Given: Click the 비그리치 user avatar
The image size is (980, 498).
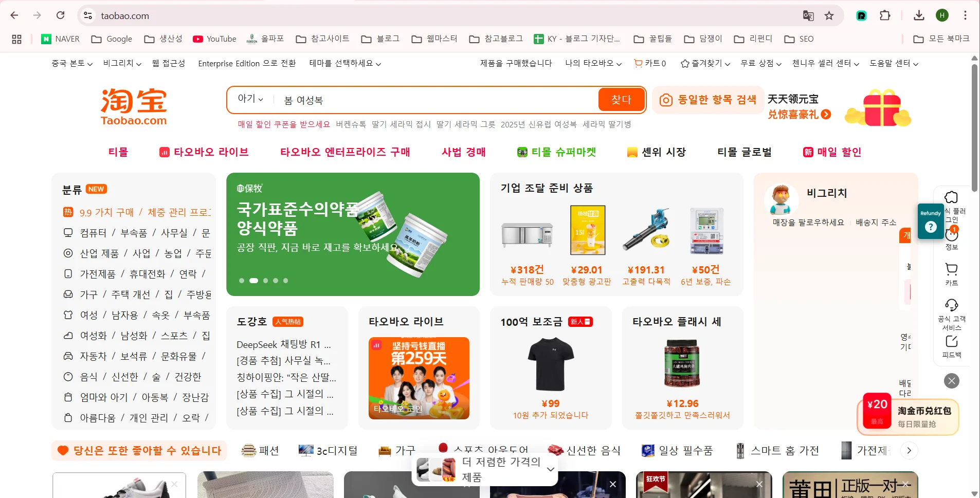Looking at the screenshot, I should point(781,200).
